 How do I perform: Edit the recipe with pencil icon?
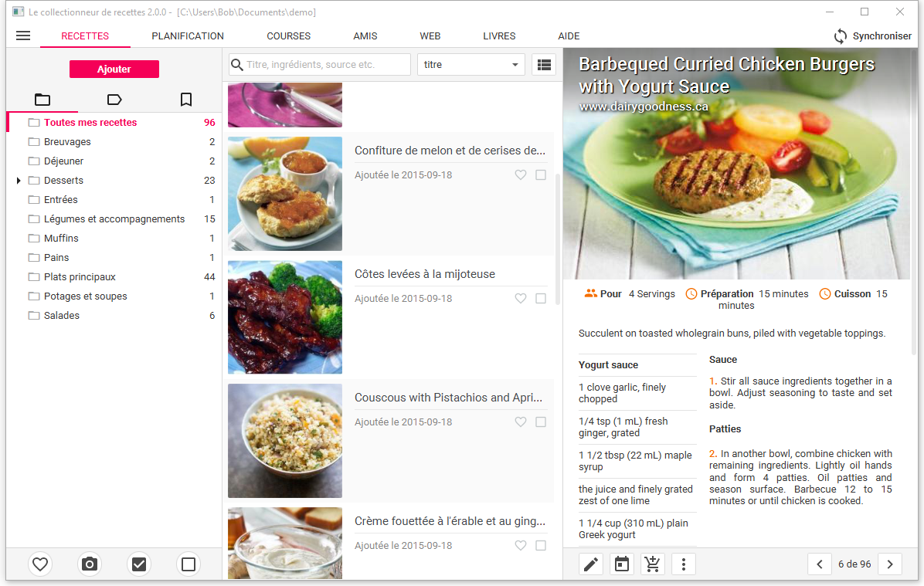[591, 564]
